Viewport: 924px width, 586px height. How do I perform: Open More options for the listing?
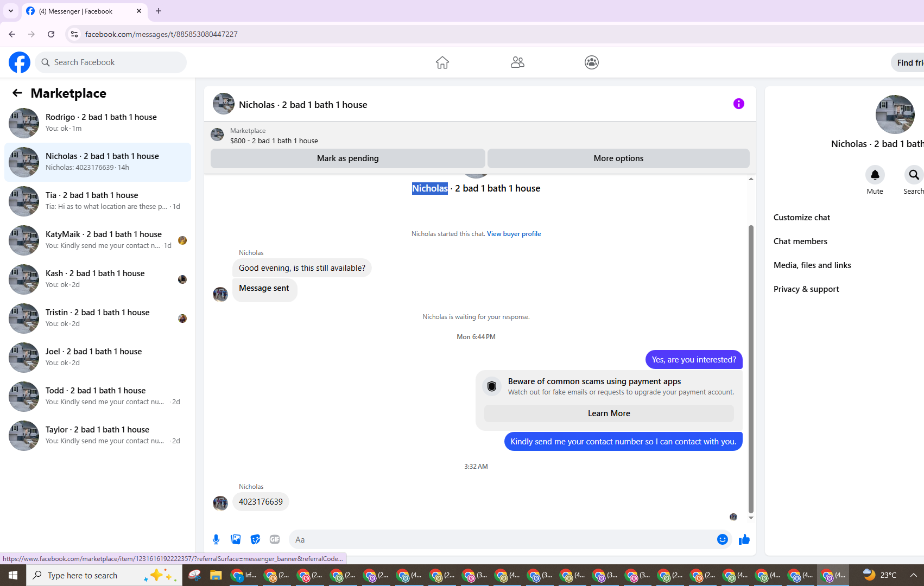618,158
